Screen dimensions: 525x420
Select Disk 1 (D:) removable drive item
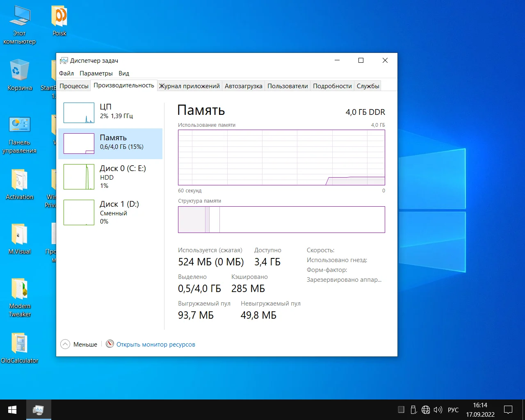pos(110,212)
